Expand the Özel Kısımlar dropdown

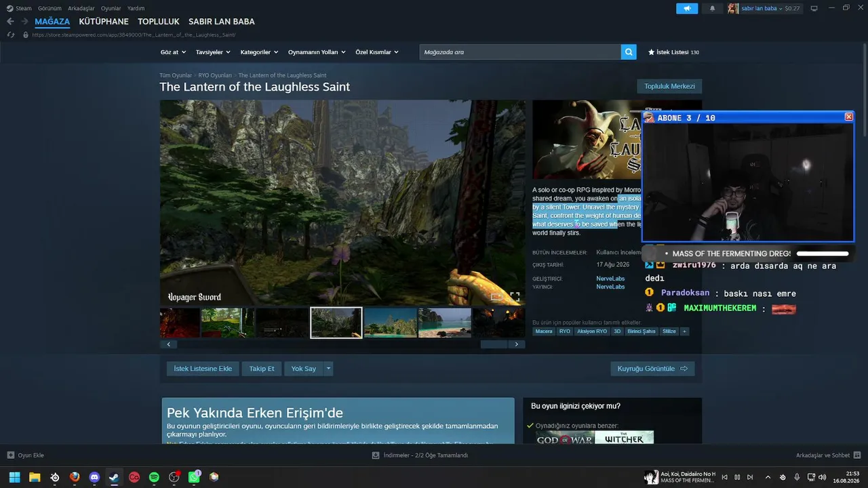point(377,52)
